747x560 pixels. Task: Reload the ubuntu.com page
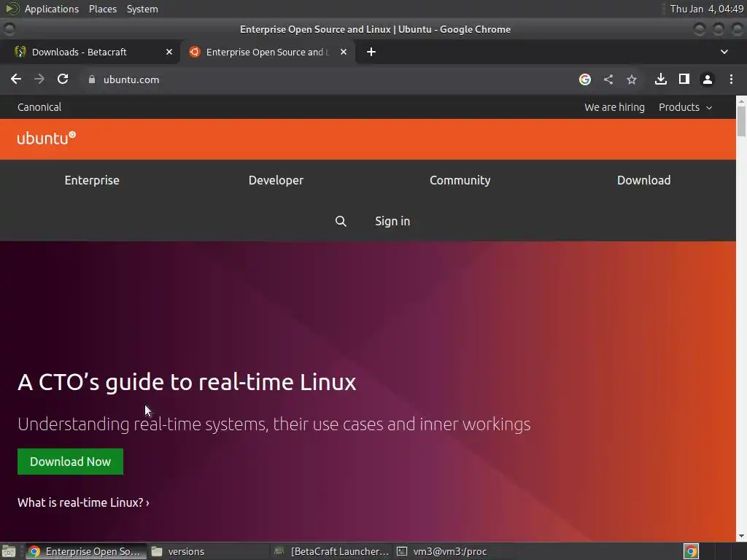[63, 79]
